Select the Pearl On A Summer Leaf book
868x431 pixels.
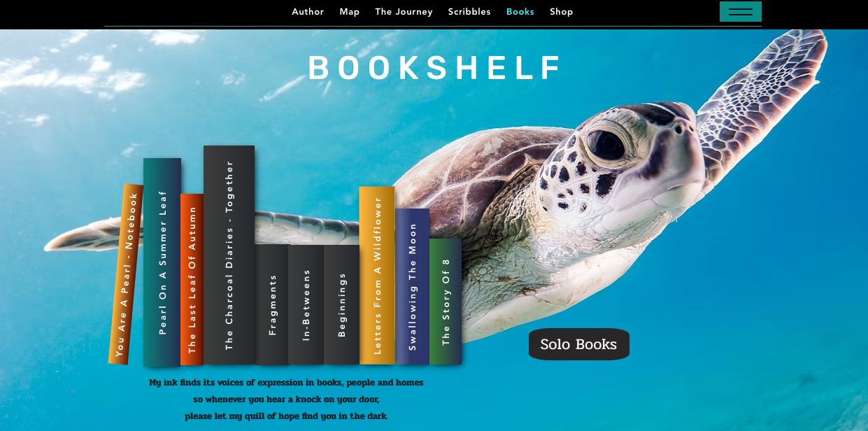point(162,262)
